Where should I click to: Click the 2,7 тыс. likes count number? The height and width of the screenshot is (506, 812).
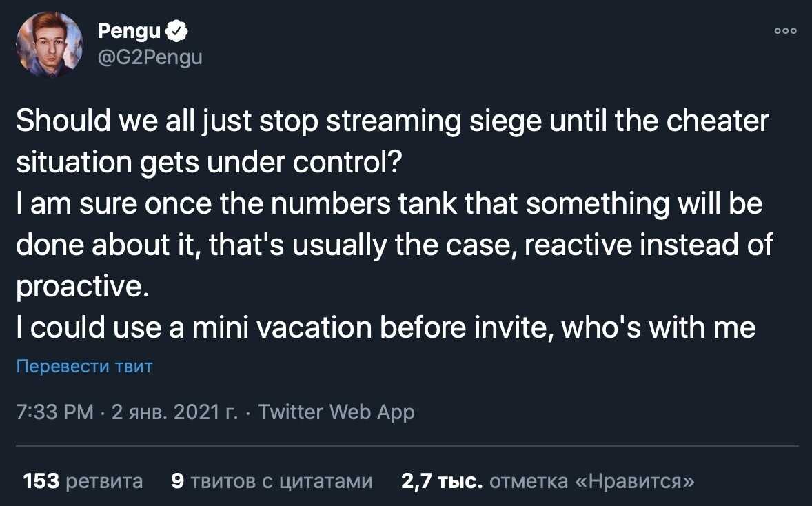point(441,480)
